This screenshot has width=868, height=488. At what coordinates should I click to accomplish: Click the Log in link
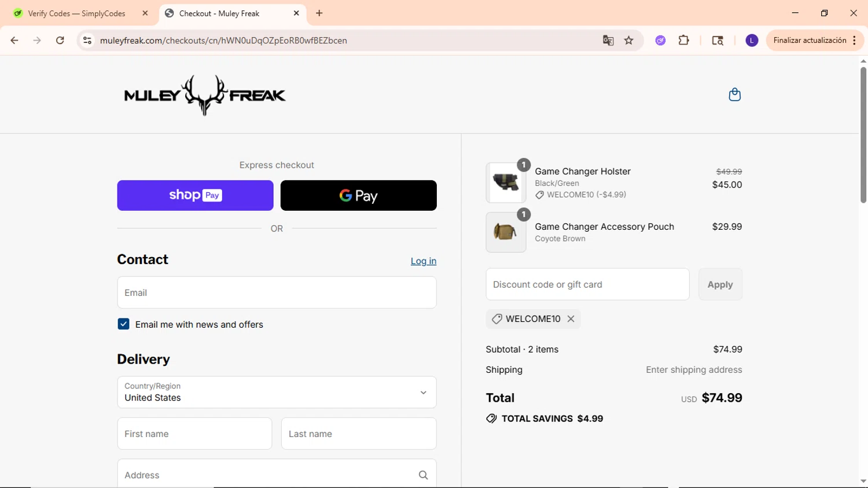click(x=424, y=261)
